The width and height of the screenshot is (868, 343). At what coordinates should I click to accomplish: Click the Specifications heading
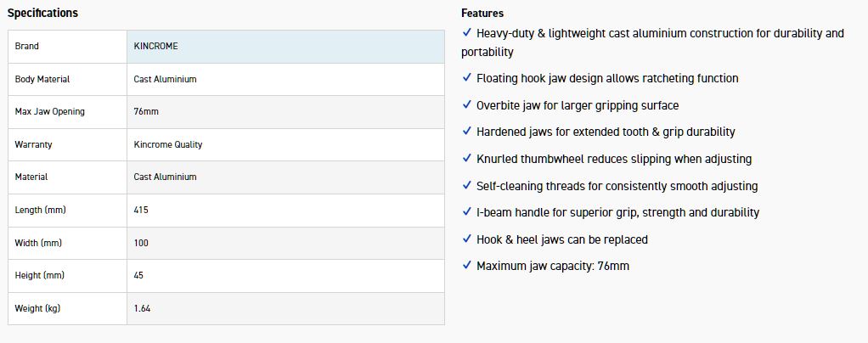point(42,13)
